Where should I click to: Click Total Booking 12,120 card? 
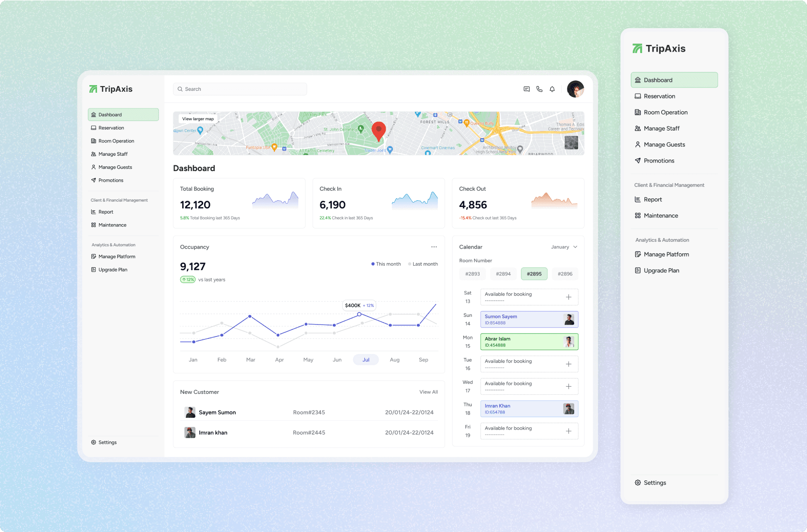click(x=239, y=203)
